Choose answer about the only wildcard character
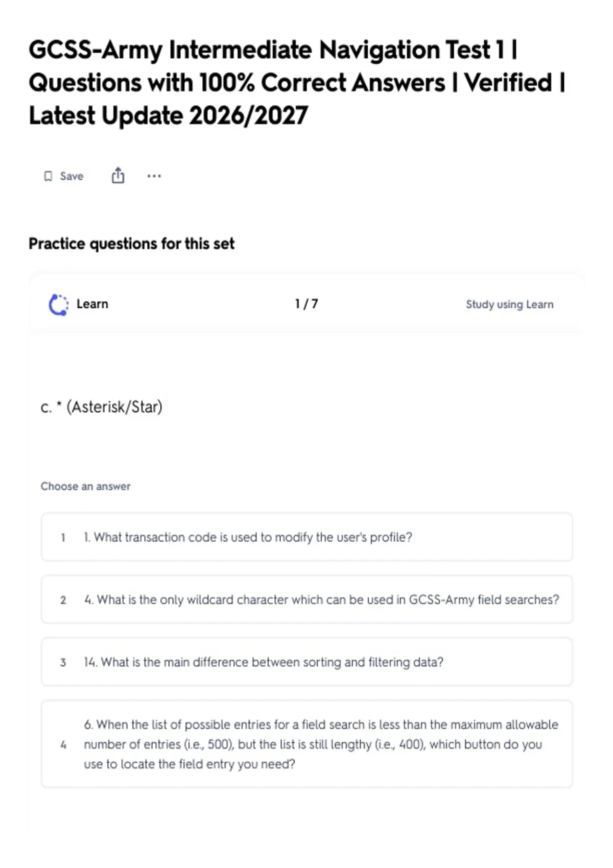The image size is (613, 868). [307, 599]
